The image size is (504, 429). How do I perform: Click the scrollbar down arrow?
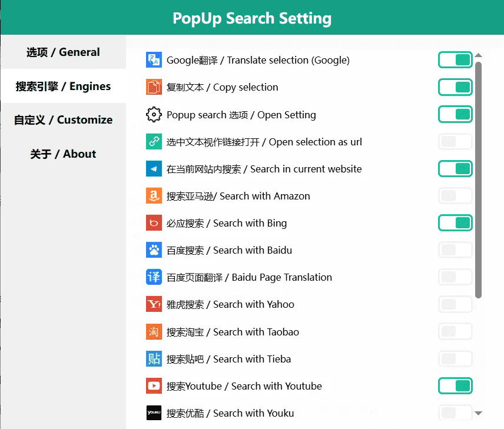click(x=478, y=413)
